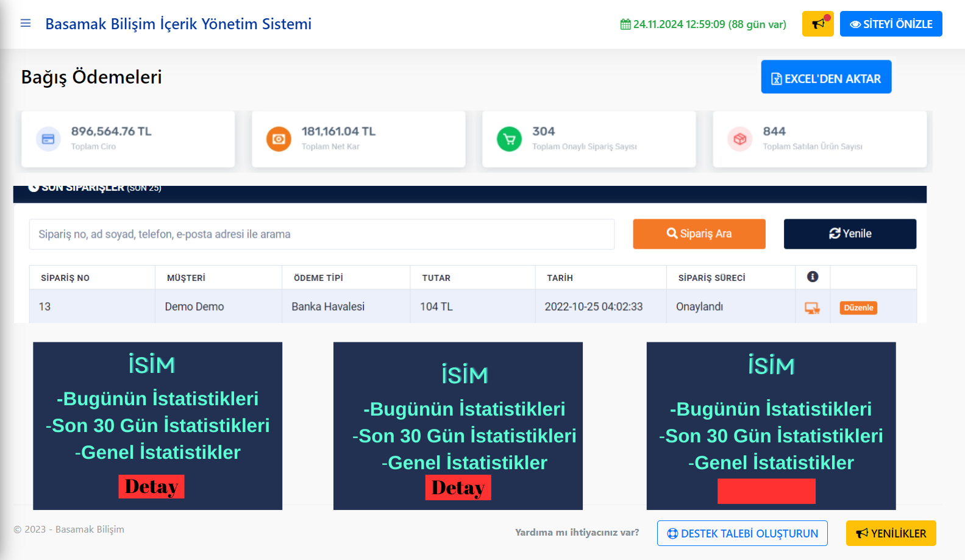Viewport: 965px width, 560px height.
Task: Click the calendar icon beside the date
Action: pyautogui.click(x=625, y=24)
